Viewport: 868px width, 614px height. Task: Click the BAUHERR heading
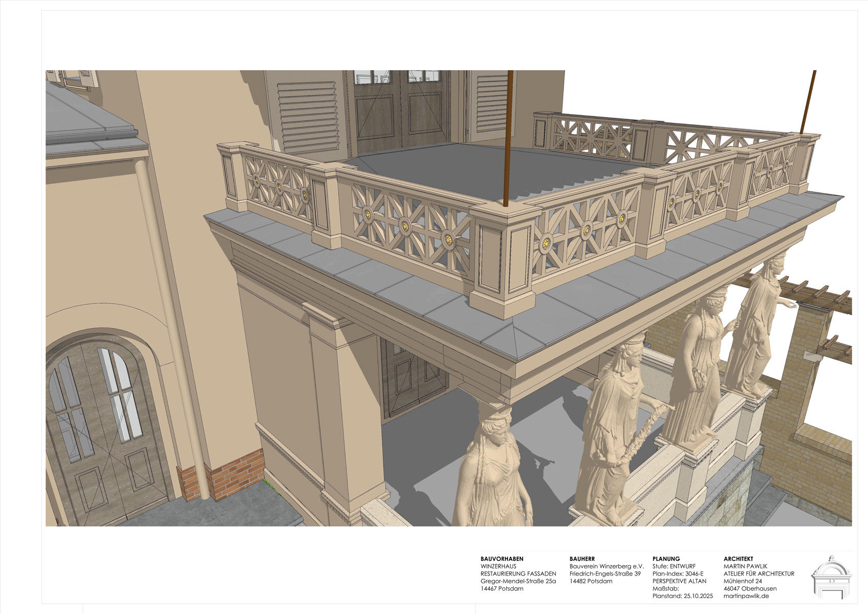pos(582,559)
